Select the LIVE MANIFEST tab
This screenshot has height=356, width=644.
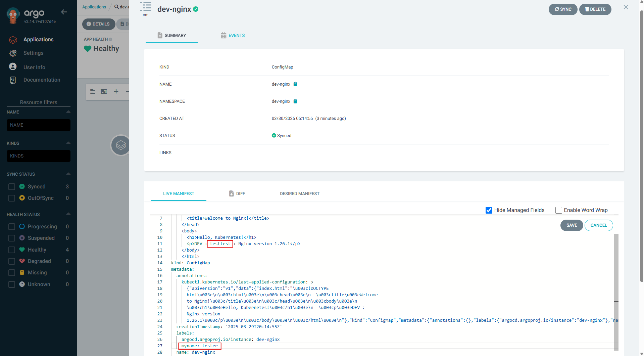tap(179, 194)
